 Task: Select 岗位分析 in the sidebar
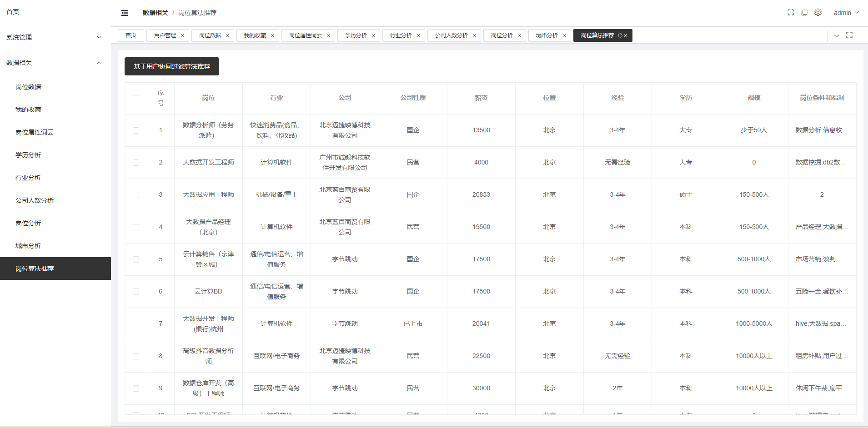click(55, 223)
